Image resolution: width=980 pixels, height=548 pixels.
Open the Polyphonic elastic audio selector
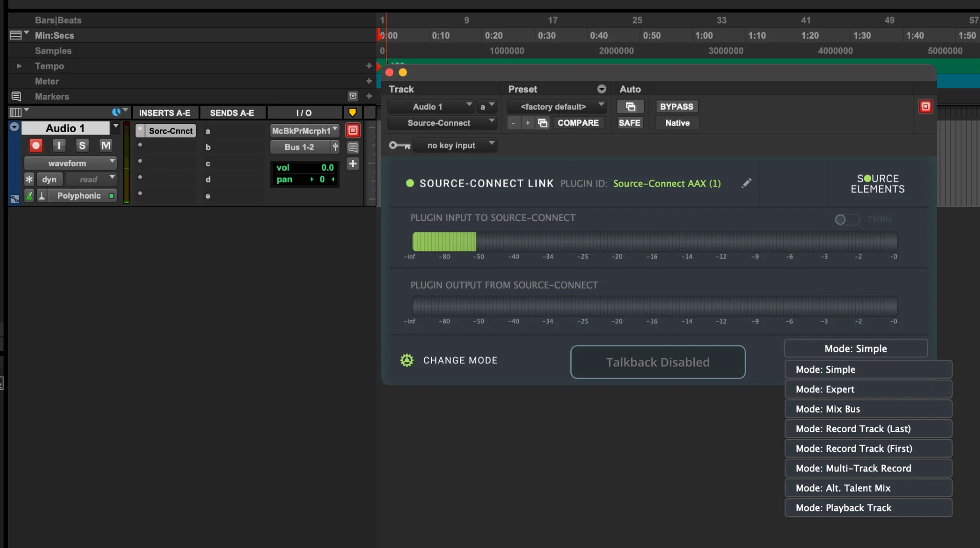pyautogui.click(x=82, y=196)
